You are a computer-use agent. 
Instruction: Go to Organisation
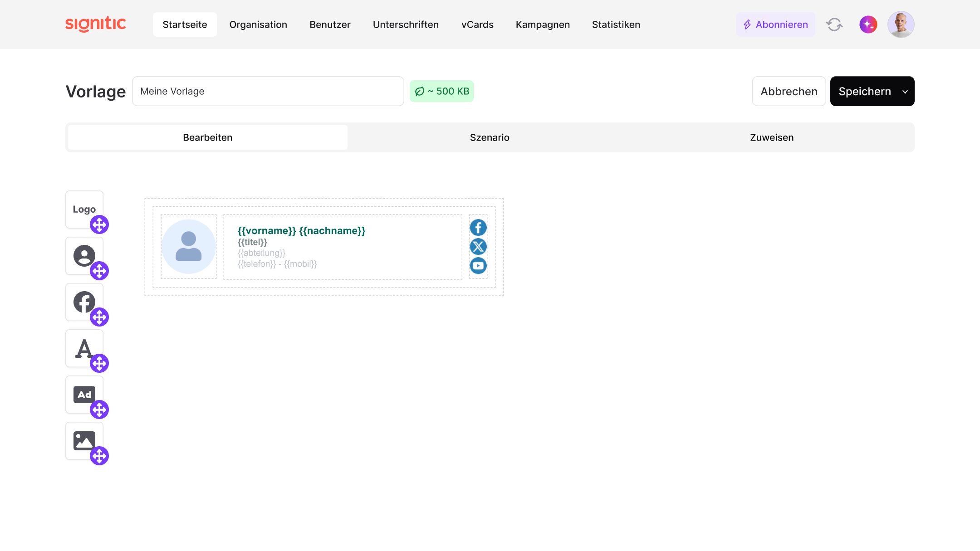(258, 24)
